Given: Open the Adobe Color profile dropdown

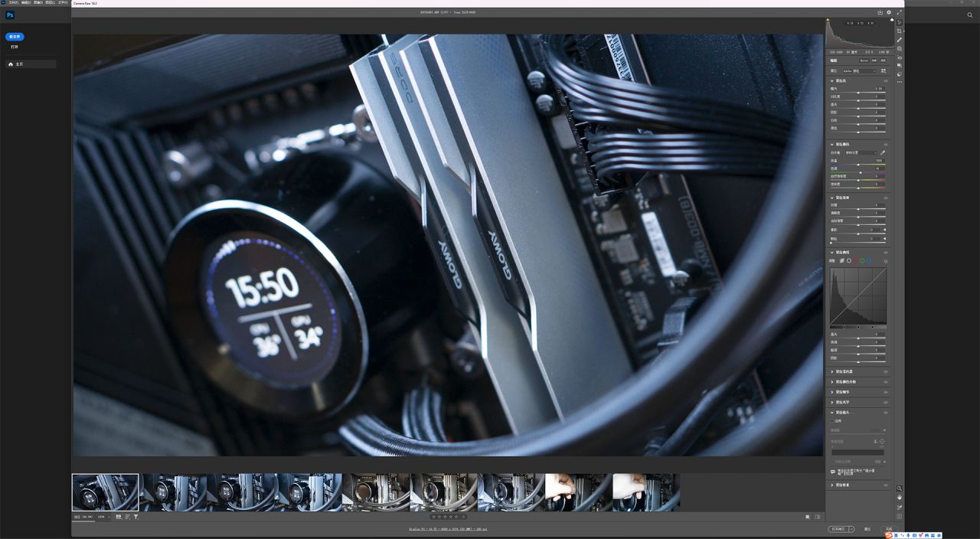Looking at the screenshot, I should coord(859,71).
